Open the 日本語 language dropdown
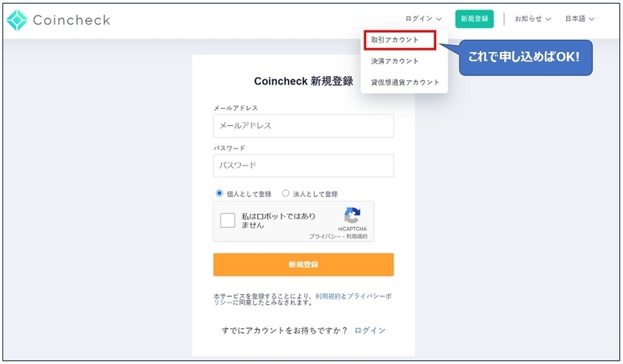Screen dimensions: 623x364 (579, 19)
